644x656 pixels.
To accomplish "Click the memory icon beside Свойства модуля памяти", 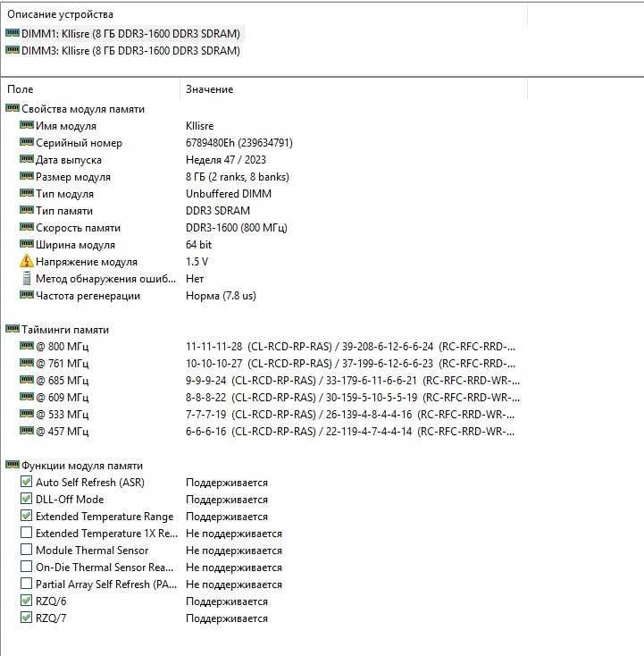I will coord(13,108).
